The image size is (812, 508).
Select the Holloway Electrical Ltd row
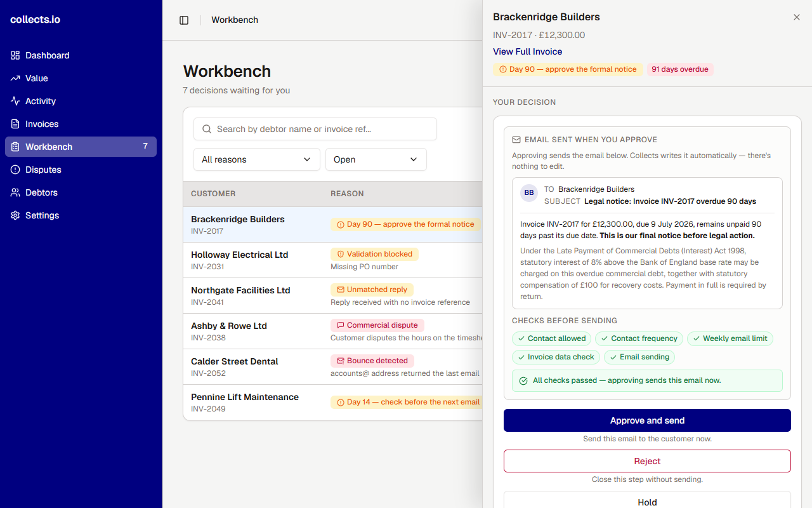(333, 260)
